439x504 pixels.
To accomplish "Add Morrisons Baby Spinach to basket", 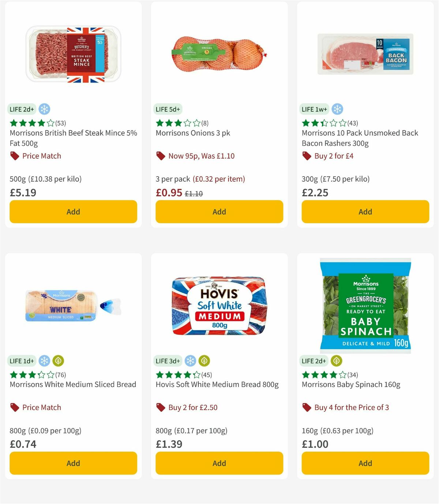I will (365, 463).
